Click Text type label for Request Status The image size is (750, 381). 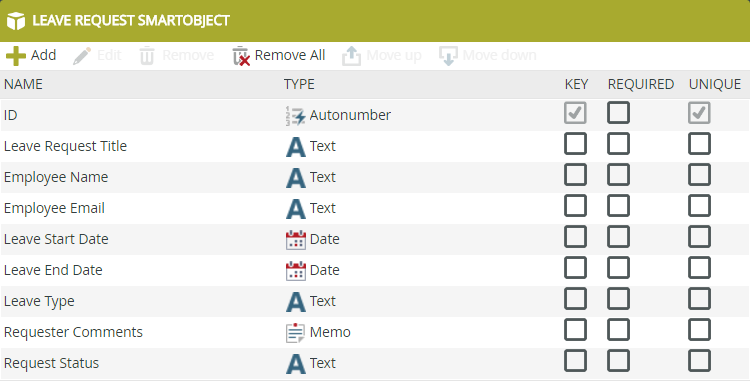(323, 363)
